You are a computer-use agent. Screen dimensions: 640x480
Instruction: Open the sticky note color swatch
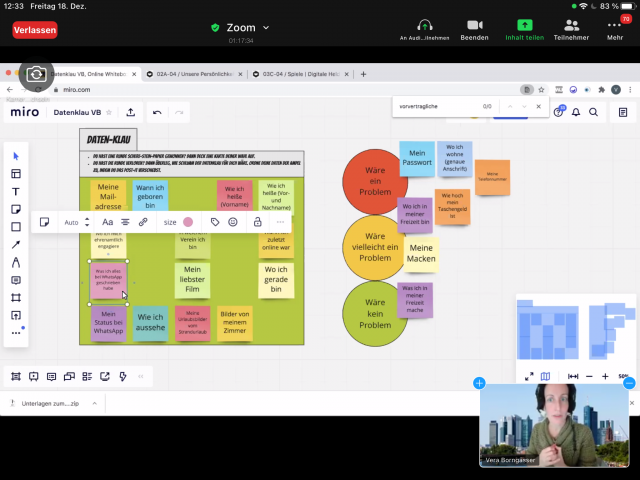[188, 222]
